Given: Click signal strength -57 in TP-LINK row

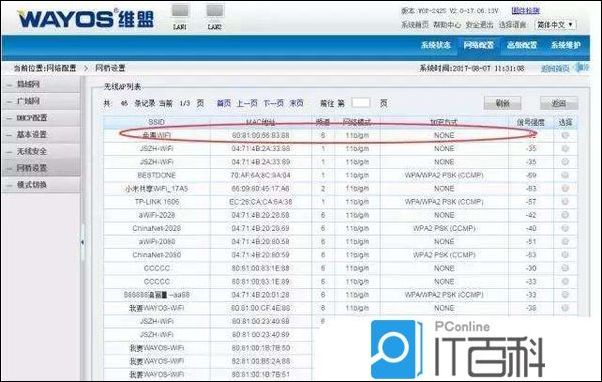Looking at the screenshot, I should pyautogui.click(x=531, y=202).
